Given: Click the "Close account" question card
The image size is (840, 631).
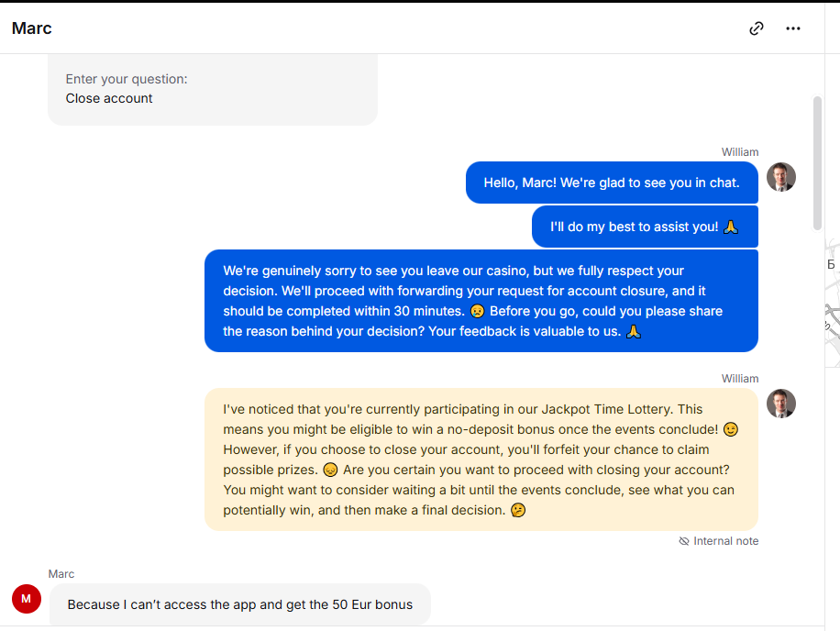Looking at the screenshot, I should click(x=213, y=89).
